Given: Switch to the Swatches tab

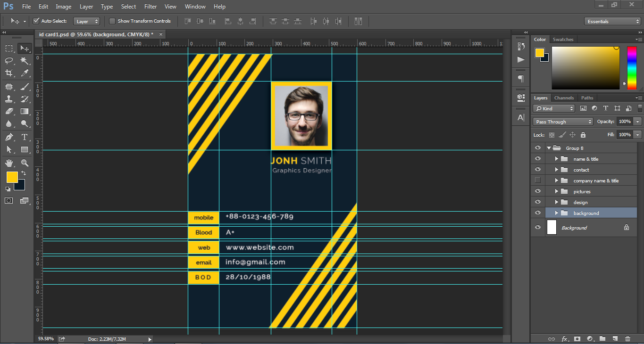Looking at the screenshot, I should pyautogui.click(x=563, y=40).
